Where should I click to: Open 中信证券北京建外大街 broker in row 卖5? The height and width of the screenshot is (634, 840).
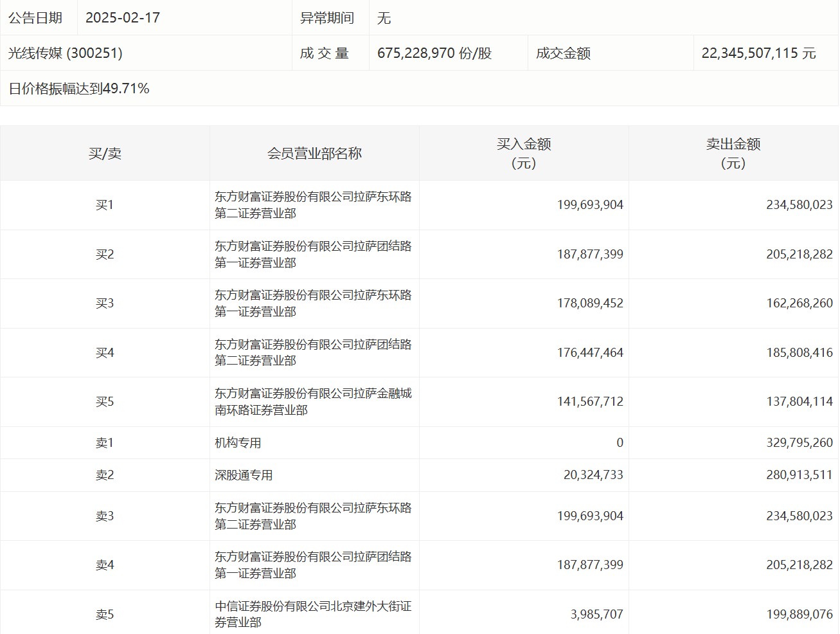(x=313, y=614)
